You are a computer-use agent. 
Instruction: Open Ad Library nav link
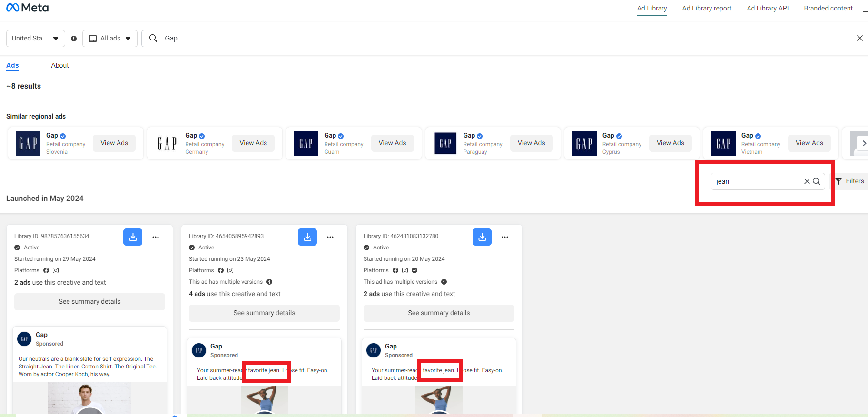[x=652, y=9]
